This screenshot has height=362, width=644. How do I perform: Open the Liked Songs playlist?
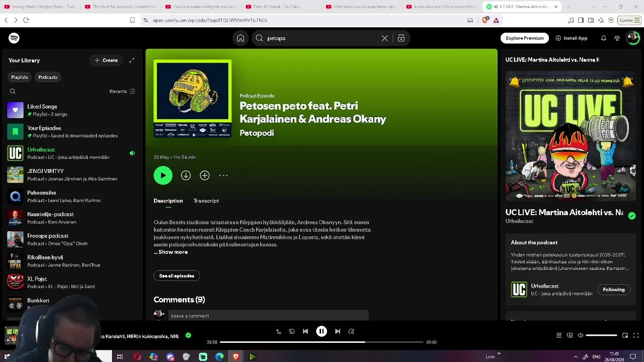tap(72, 110)
